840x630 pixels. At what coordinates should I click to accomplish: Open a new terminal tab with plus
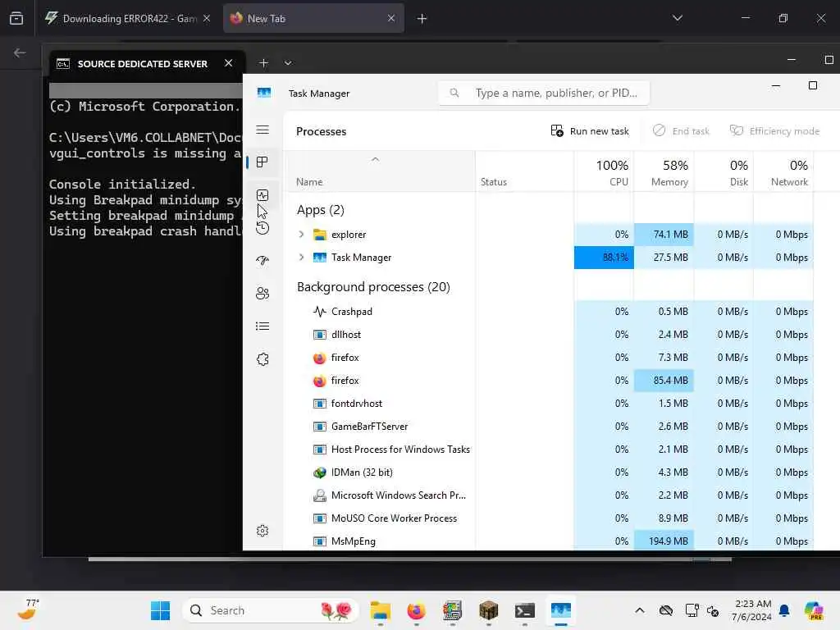(263, 63)
